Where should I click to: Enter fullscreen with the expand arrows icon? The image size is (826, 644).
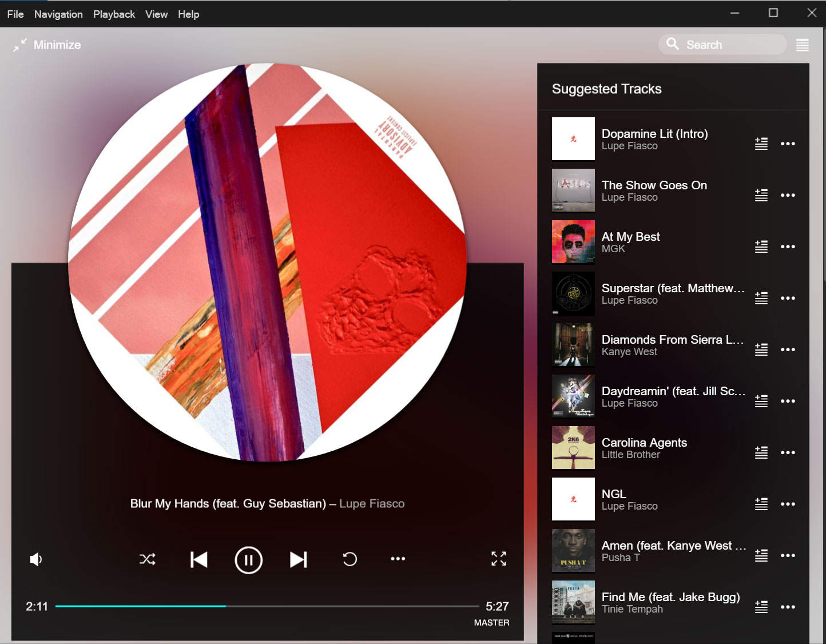tap(498, 559)
